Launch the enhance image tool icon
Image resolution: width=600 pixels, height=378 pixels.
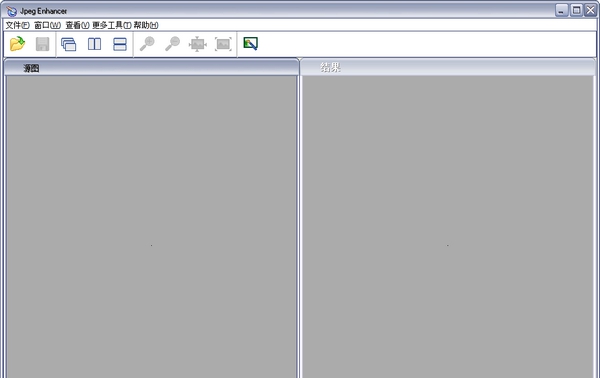[x=251, y=44]
